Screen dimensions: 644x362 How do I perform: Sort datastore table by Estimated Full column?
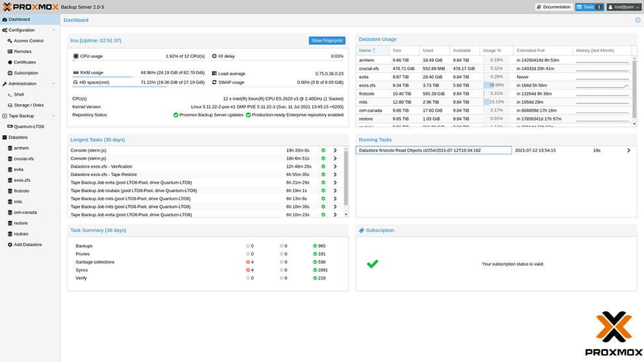click(543, 51)
